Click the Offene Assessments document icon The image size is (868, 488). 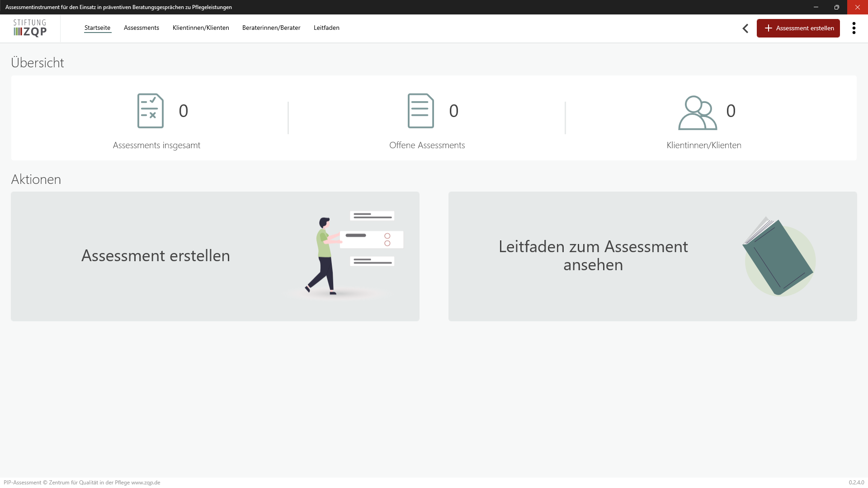tap(420, 111)
